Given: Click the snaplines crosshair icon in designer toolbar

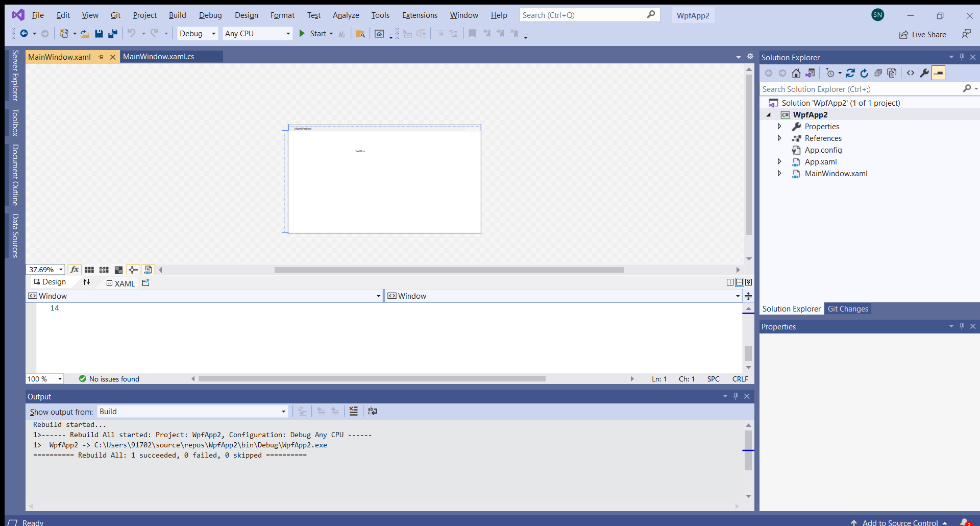Looking at the screenshot, I should (x=133, y=270).
